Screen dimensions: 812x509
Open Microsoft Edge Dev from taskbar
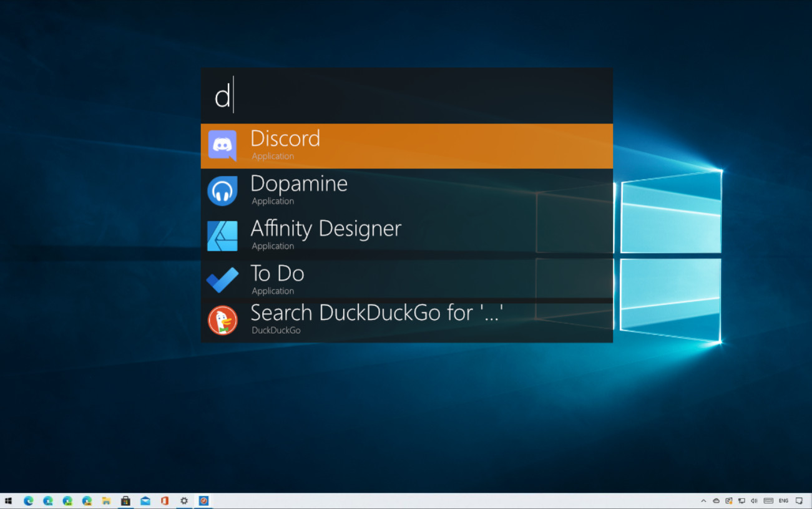(x=67, y=501)
